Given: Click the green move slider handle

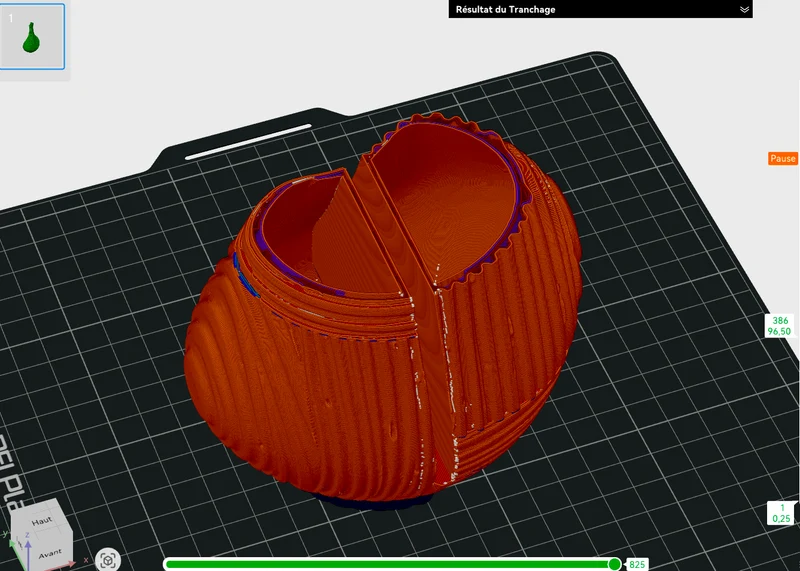Looking at the screenshot, I should (615, 564).
